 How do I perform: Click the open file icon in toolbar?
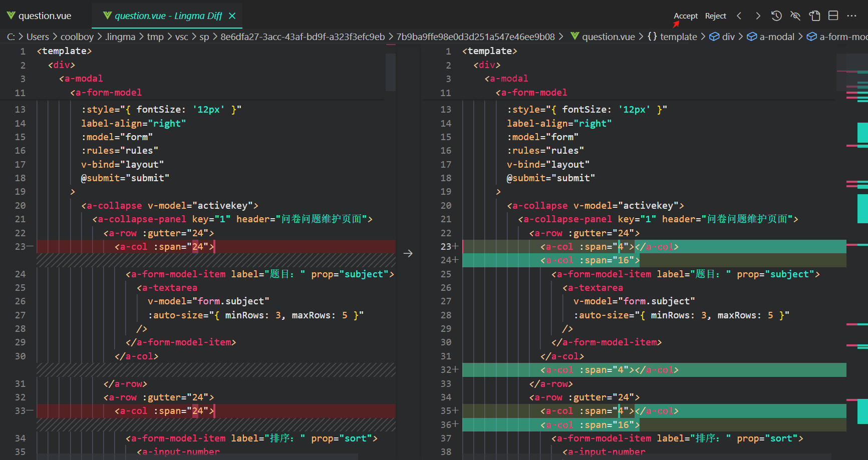point(815,16)
